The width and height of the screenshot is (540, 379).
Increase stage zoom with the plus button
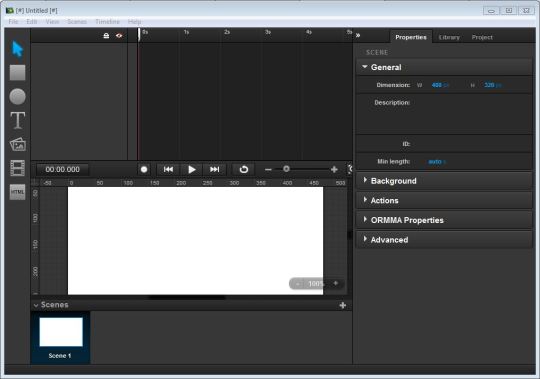pos(336,283)
